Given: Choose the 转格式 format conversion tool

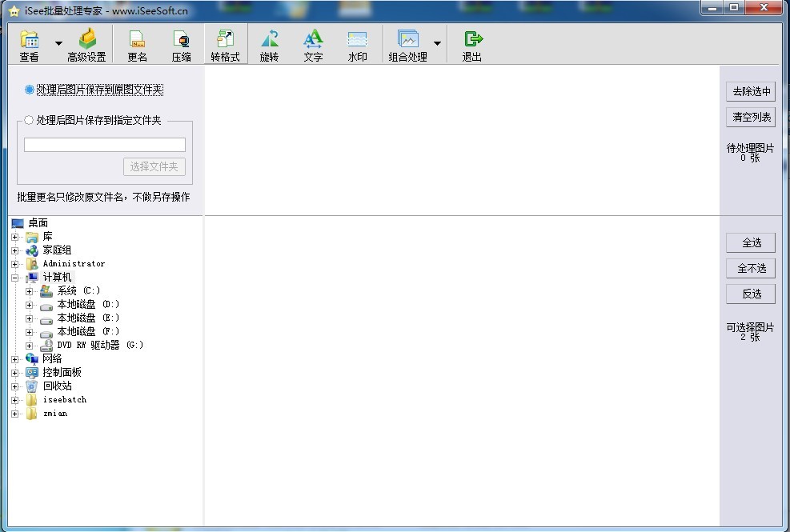Looking at the screenshot, I should point(225,46).
